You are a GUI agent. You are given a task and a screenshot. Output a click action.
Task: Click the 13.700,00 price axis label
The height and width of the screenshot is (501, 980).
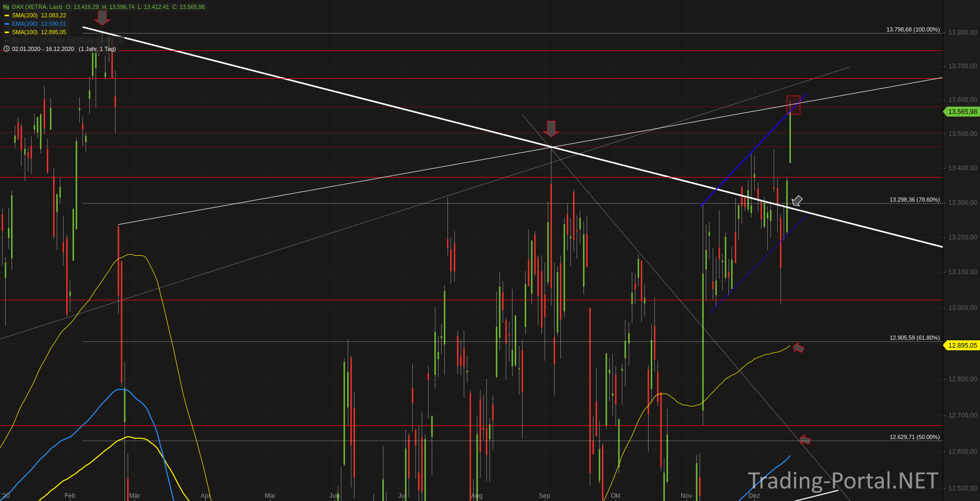pos(963,66)
